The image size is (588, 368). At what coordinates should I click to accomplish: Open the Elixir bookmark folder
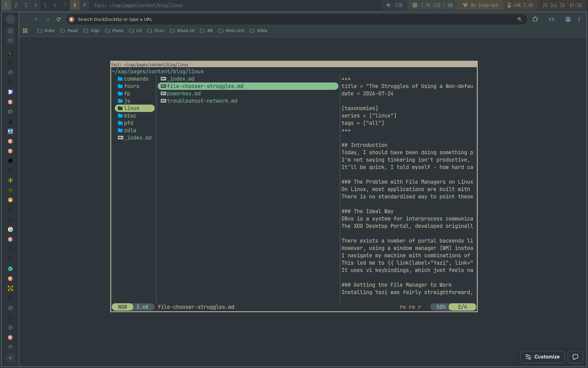coord(156,31)
